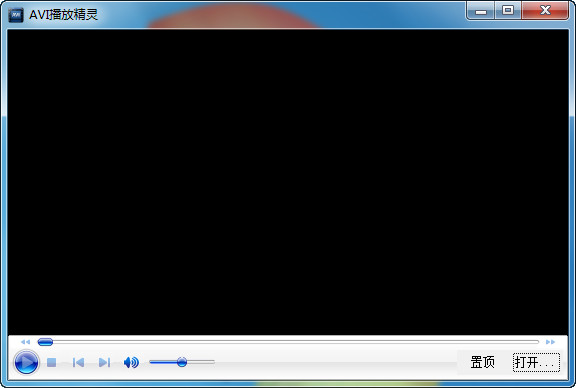The image size is (576, 388).
Task: Click the fast-forward double-arrow icon
Action: [x=550, y=342]
